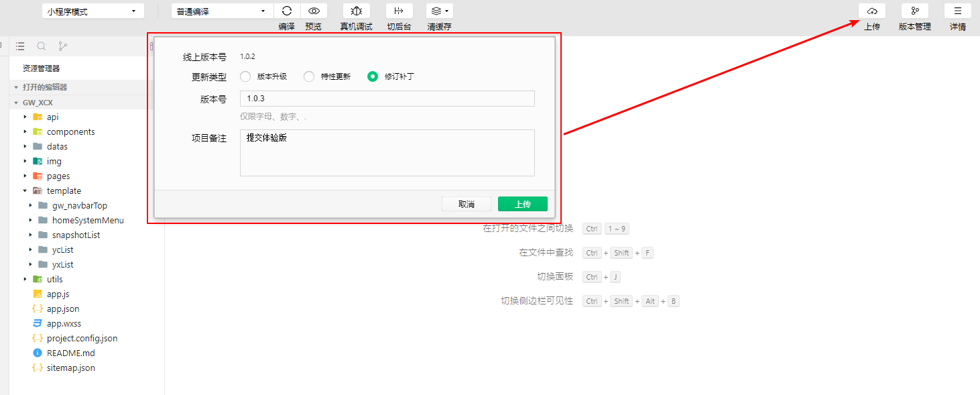980x395 pixels.
Task: Click the sitemap.json braces icon
Action: pos(38,368)
